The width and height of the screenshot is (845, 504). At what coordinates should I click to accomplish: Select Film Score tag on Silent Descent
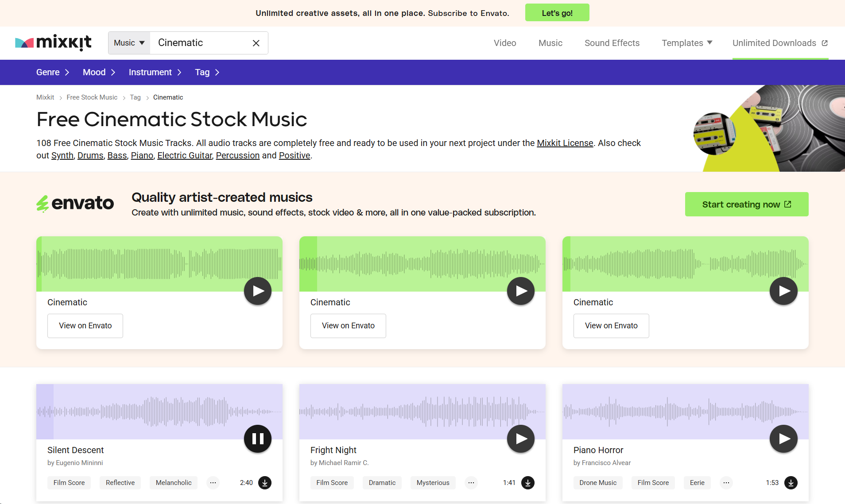click(69, 483)
